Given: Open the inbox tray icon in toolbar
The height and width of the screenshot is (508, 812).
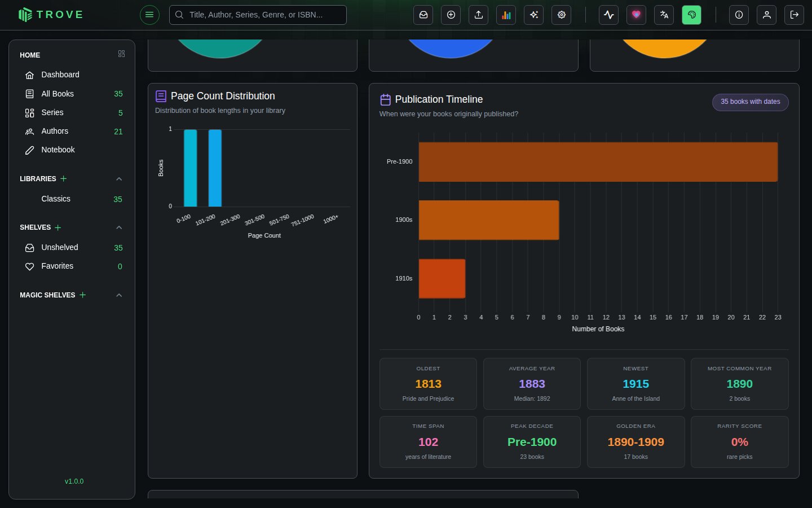Looking at the screenshot, I should 423,15.
